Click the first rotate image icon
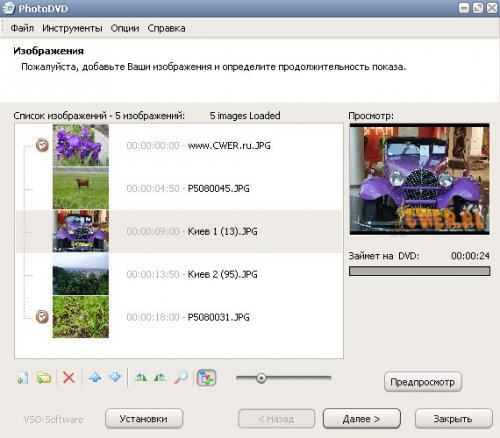Image resolution: width=500 pixels, height=438 pixels. pos(141,378)
